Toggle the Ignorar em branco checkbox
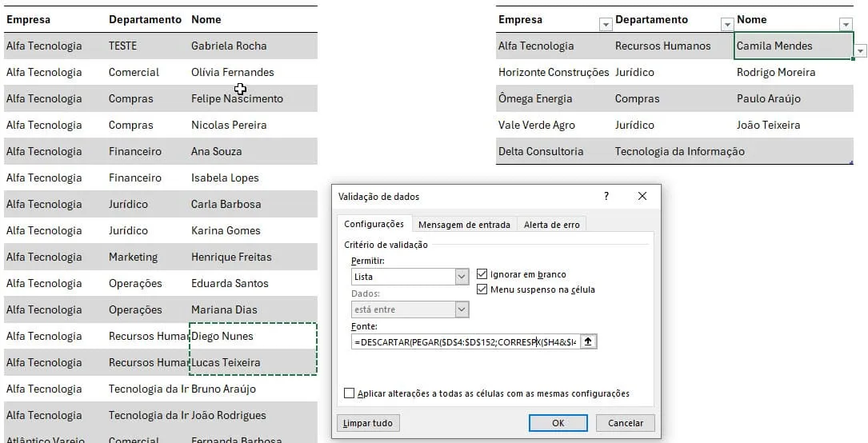868x443 pixels. (x=482, y=274)
